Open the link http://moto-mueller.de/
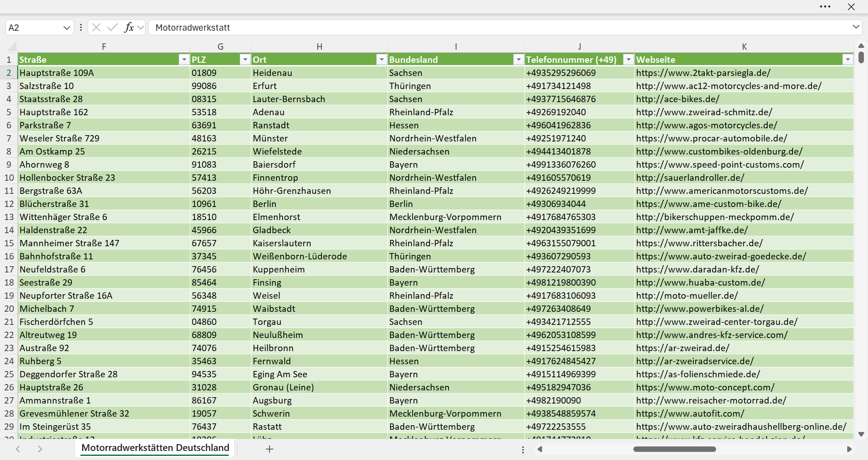This screenshot has height=460, width=868. click(x=687, y=296)
